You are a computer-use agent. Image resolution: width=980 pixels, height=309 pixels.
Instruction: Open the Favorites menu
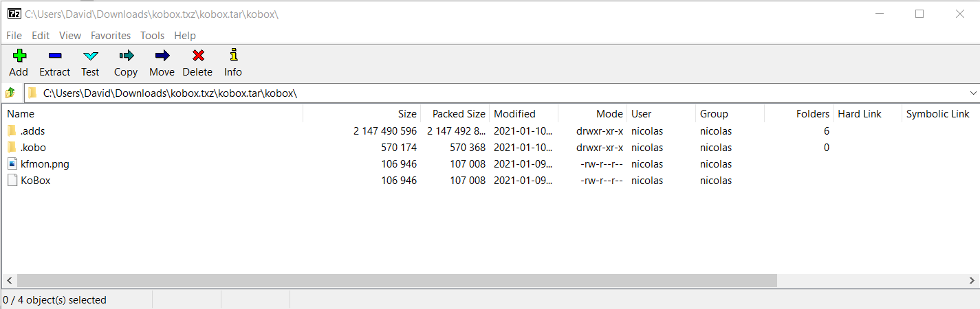110,36
